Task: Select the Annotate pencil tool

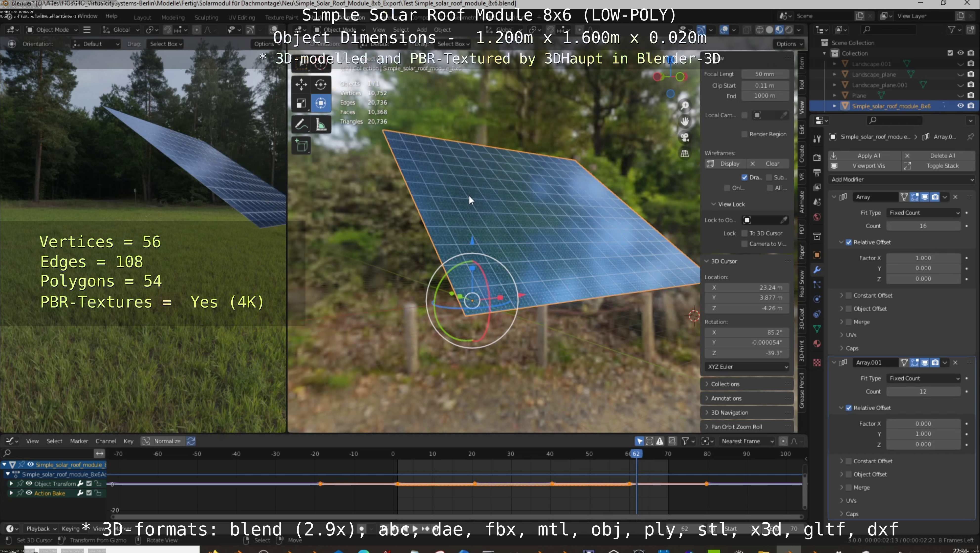Action: (x=301, y=124)
